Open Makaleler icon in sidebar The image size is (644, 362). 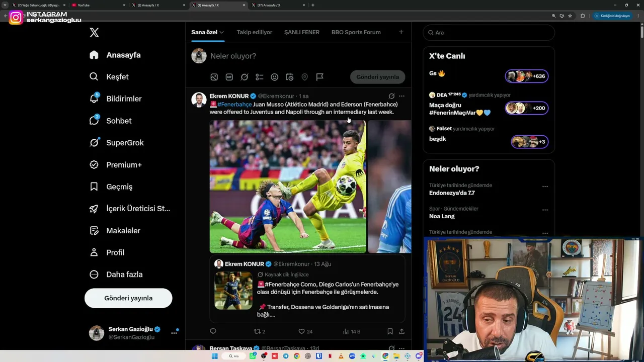pos(94,231)
